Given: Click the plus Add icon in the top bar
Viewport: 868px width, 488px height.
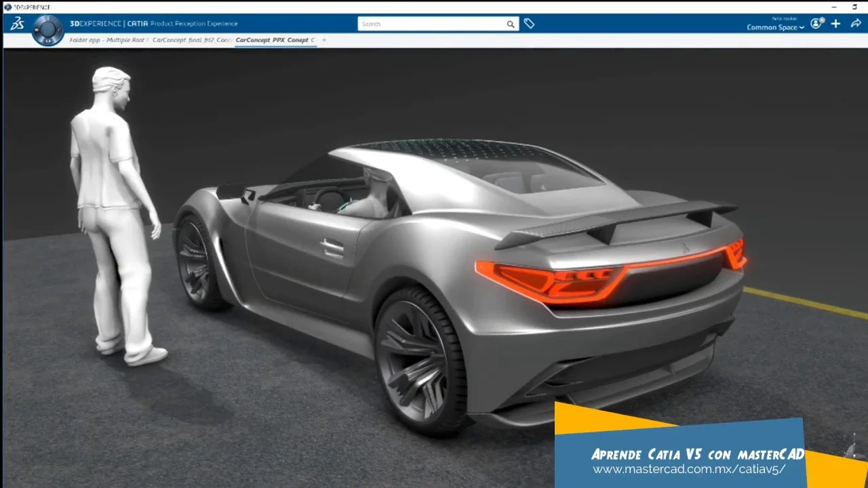Looking at the screenshot, I should (x=836, y=24).
